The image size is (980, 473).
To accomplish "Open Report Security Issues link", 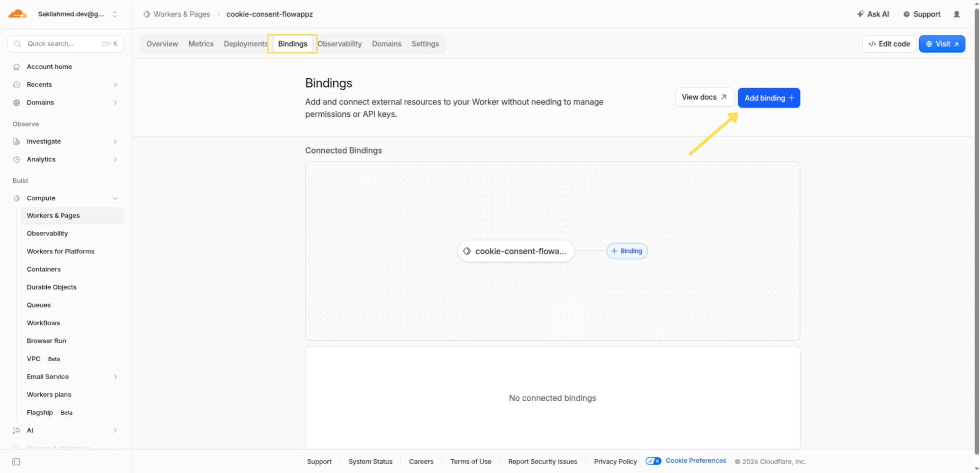I will [x=543, y=462].
